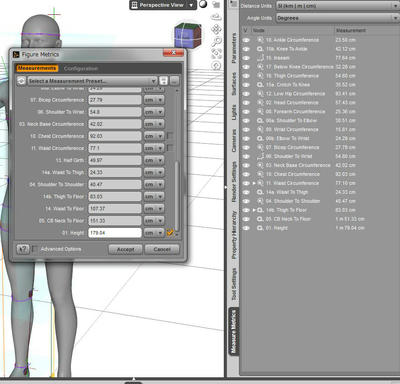Click the view cube in the viewport
Viewport: 400px width, 384px height.
(x=188, y=35)
